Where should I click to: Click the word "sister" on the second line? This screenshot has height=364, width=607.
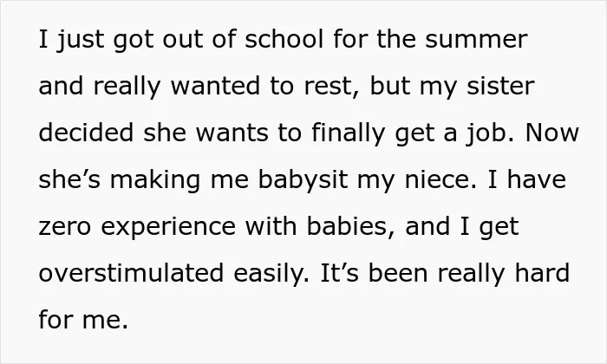[x=500, y=86]
